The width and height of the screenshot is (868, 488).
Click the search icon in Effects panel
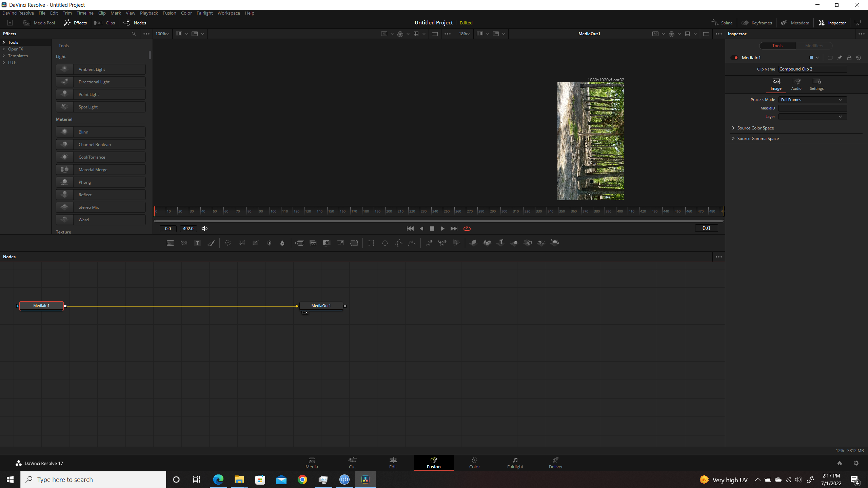click(x=134, y=34)
